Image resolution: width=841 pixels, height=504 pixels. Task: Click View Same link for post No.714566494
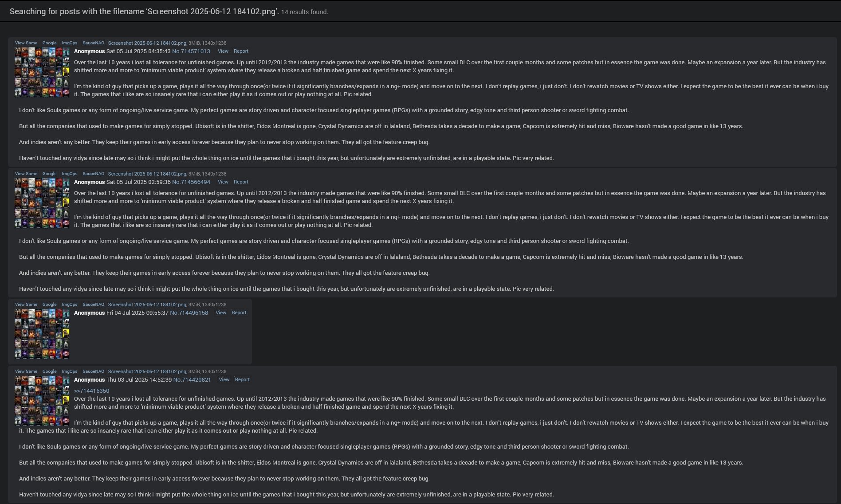coord(26,174)
